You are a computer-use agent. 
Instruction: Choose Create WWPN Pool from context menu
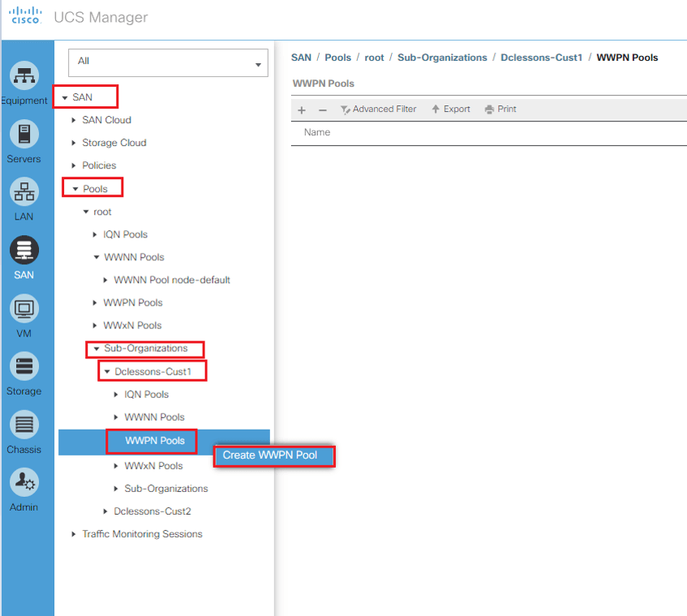274,456
